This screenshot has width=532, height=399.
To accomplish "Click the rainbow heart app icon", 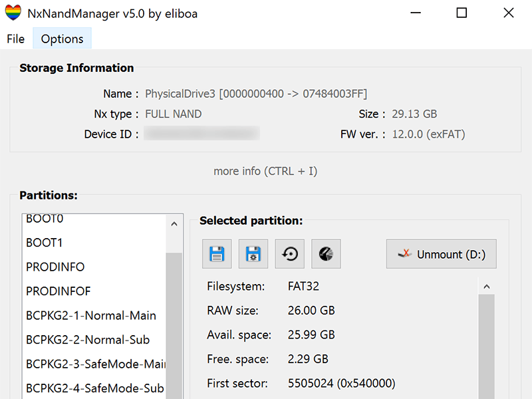I will coord(13,13).
